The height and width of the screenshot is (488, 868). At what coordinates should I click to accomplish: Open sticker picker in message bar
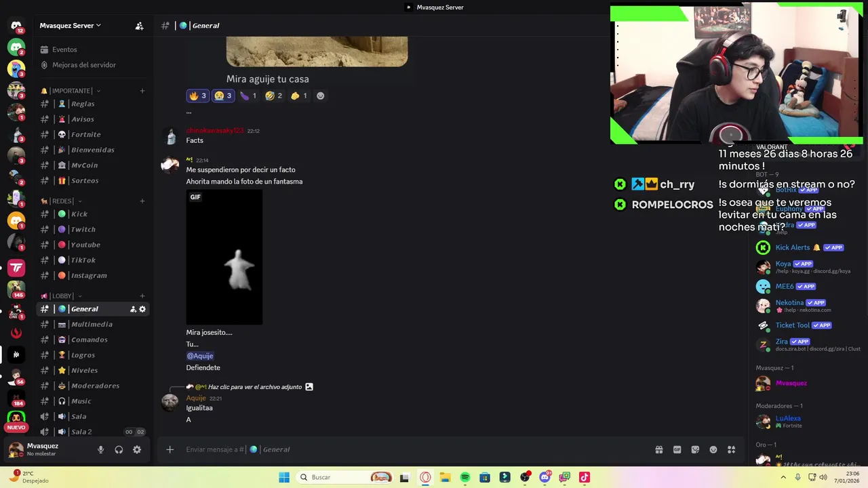[695, 449]
